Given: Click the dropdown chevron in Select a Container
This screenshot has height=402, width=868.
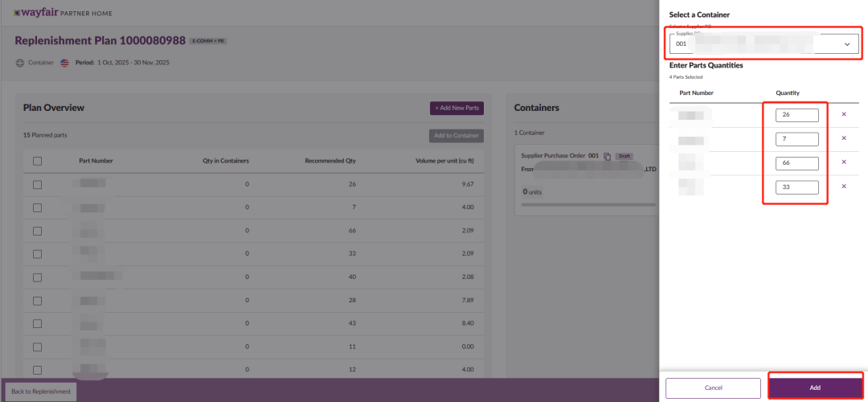Looking at the screenshot, I should pyautogui.click(x=847, y=45).
